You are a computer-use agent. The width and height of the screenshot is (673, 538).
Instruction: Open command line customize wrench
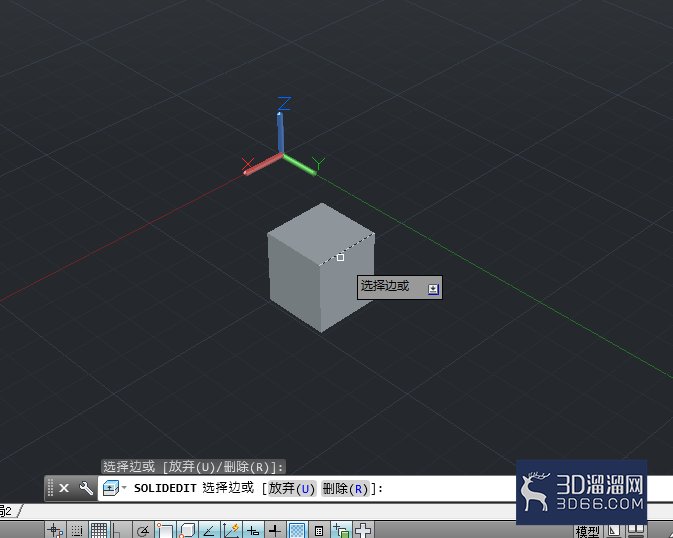[86, 488]
